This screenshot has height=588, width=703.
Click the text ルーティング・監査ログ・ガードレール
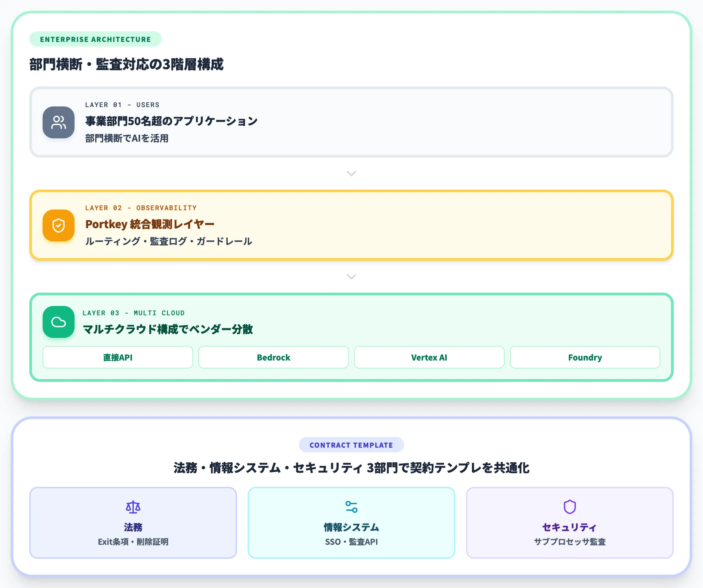point(169,241)
